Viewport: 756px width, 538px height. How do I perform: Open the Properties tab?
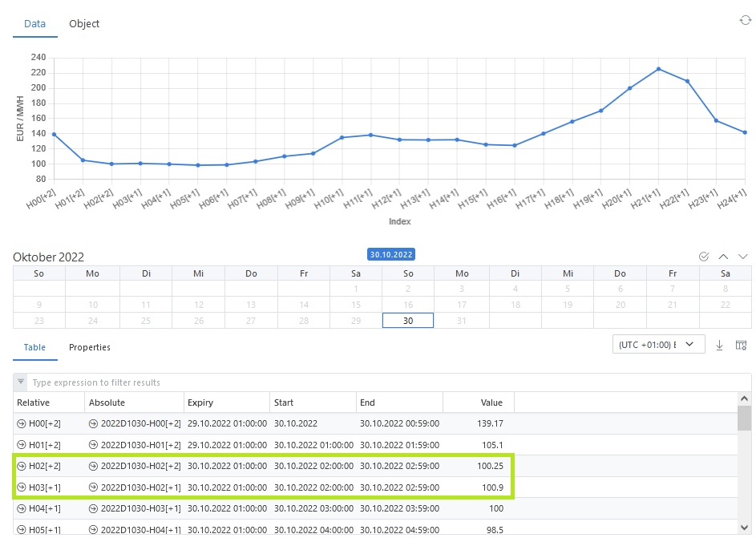(90, 347)
